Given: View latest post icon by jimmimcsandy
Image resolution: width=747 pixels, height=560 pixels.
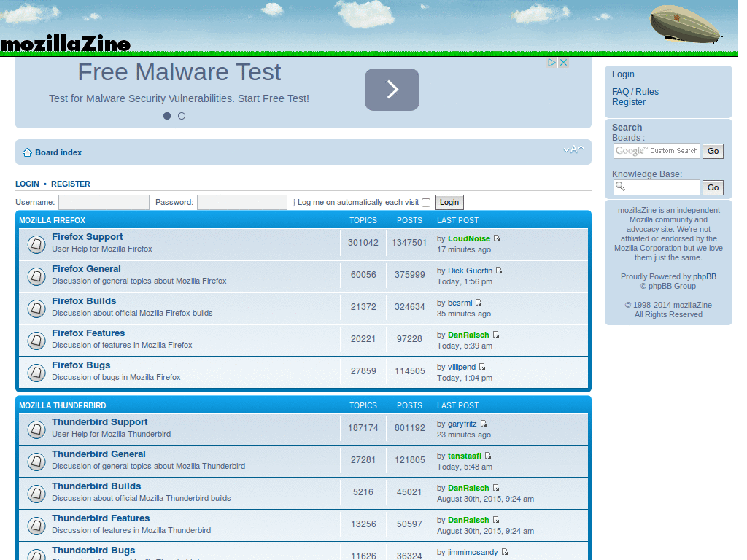Looking at the screenshot, I should [x=505, y=551].
